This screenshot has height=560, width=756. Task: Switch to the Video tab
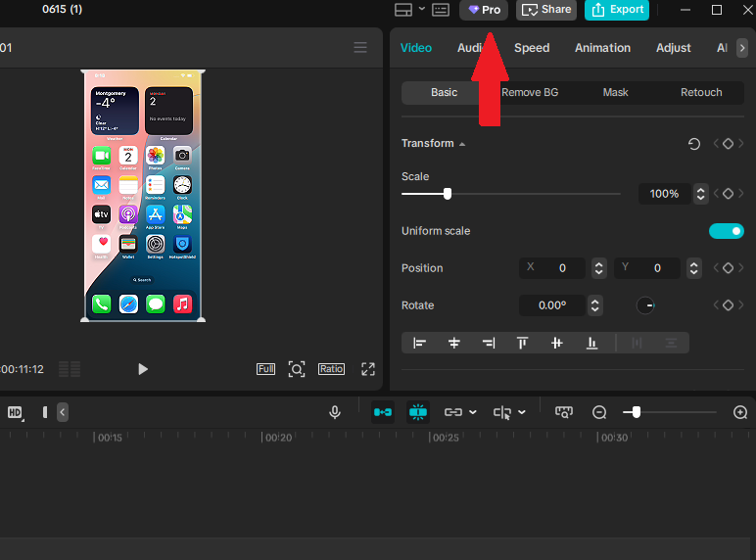[x=416, y=48]
